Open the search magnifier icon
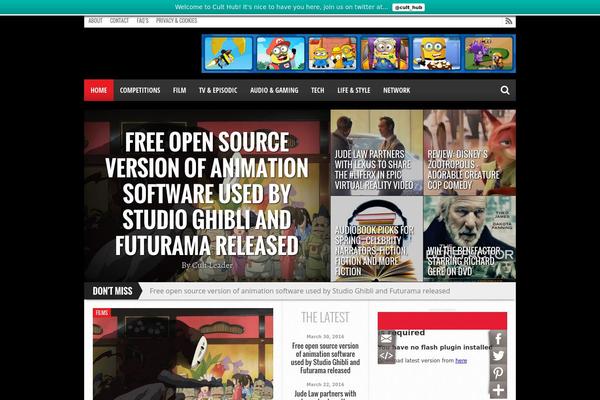Viewport: 600px width, 400px height. (x=505, y=90)
